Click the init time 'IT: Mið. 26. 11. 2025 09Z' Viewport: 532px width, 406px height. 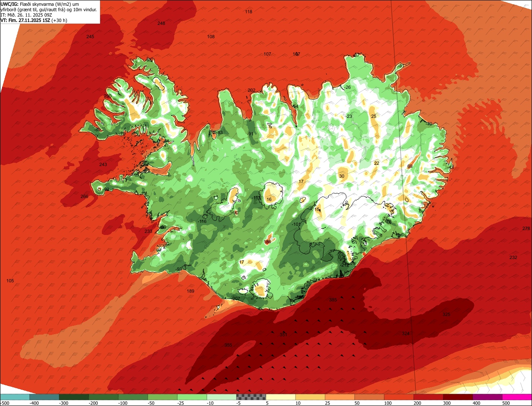(27, 15)
